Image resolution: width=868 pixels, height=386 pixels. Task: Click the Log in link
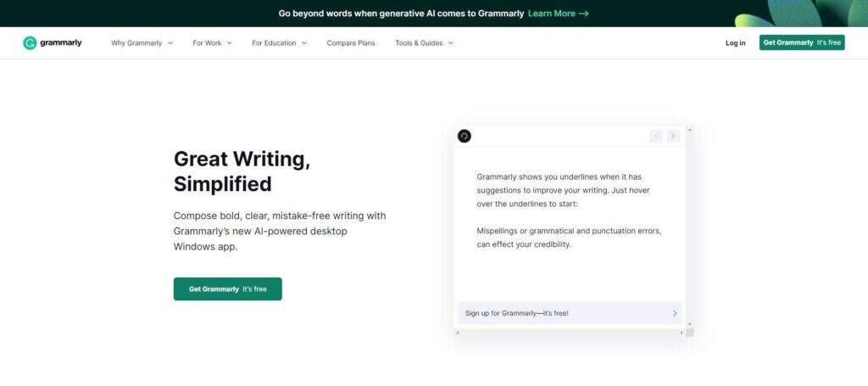click(736, 43)
